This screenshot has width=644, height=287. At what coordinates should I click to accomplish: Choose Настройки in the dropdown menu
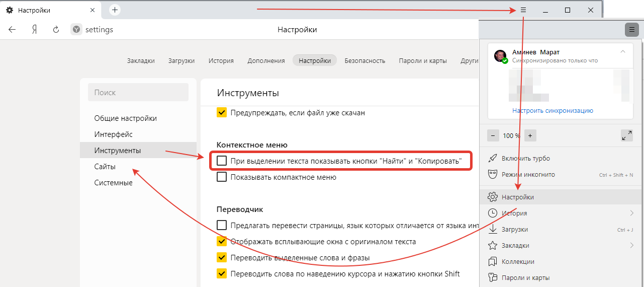561,197
